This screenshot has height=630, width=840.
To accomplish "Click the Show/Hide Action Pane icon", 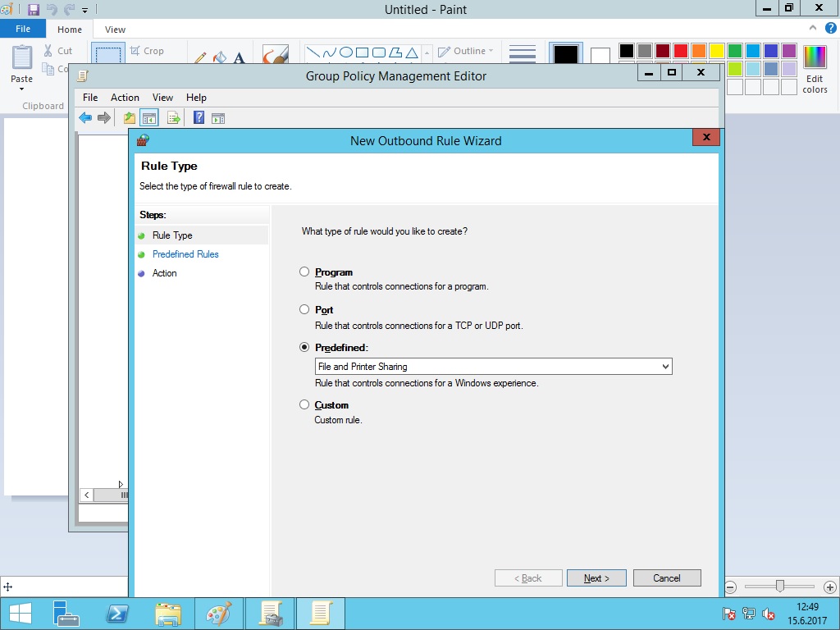I will click(x=218, y=118).
